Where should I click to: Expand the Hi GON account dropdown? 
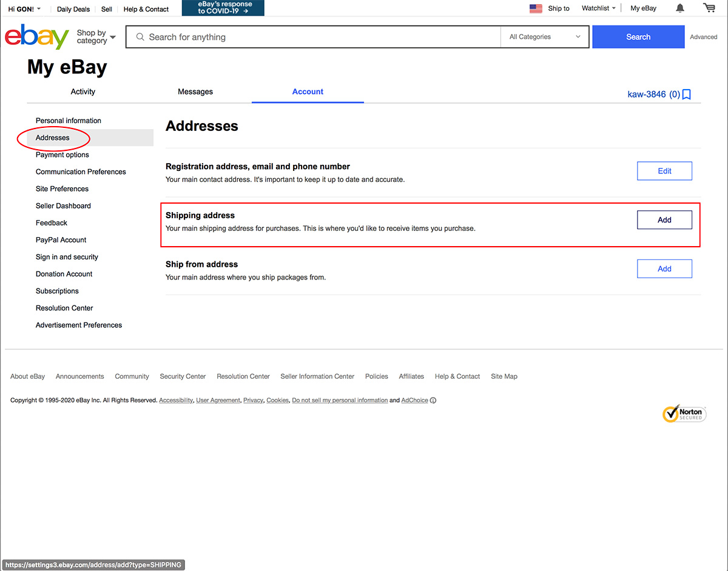pos(25,9)
